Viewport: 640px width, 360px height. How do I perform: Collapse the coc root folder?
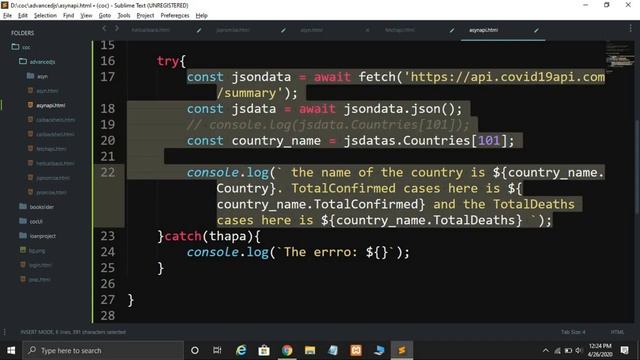click(16, 47)
